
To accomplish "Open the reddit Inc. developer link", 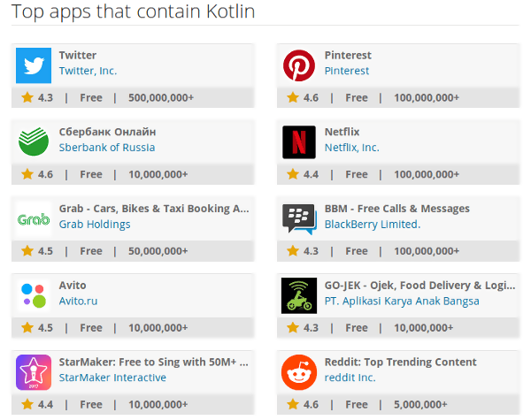I will (350, 378).
